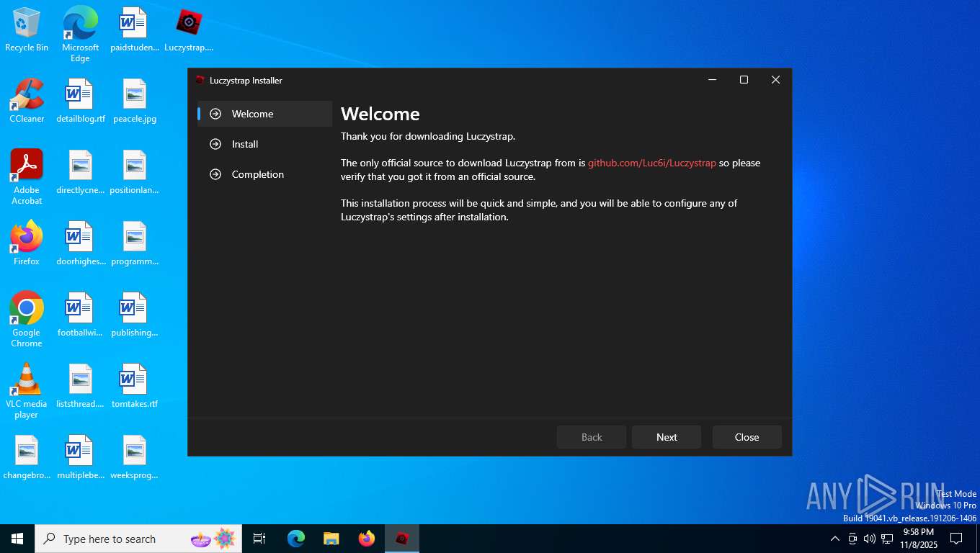Launch Firefox from the desktop

(x=27, y=244)
